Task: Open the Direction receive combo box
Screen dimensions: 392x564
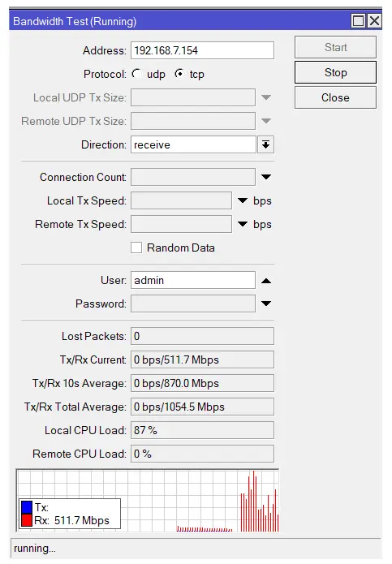Action: [193, 144]
